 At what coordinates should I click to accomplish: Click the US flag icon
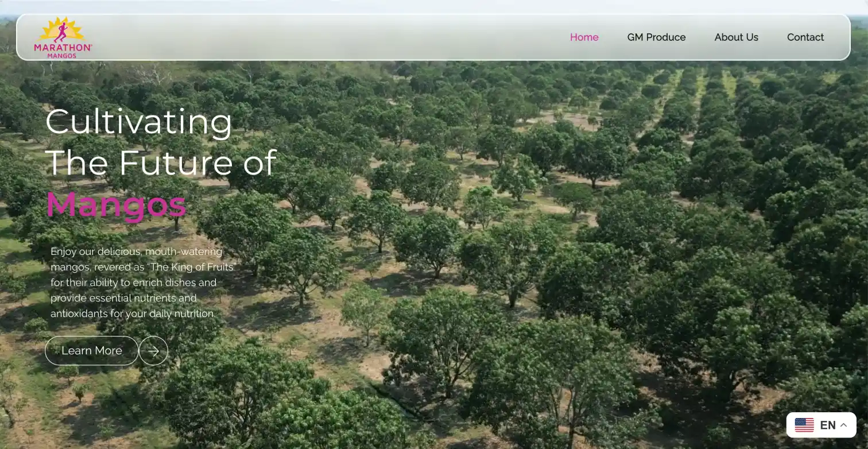[804, 425]
